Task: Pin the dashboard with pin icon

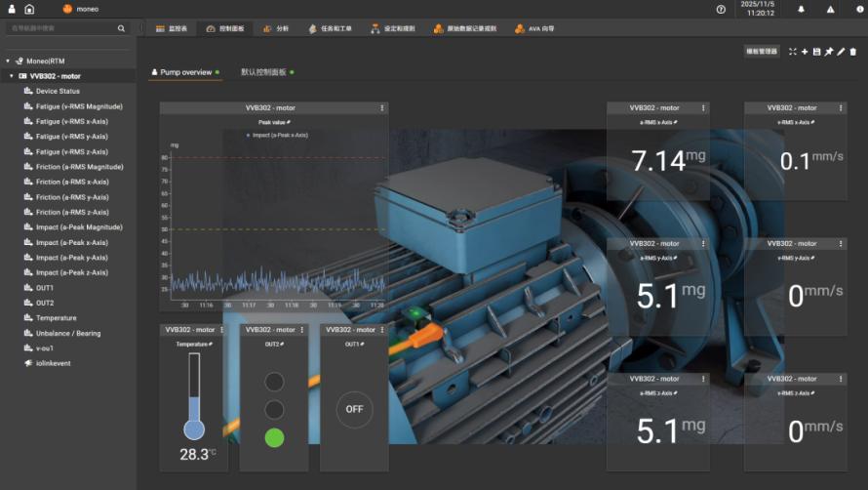Action: click(x=829, y=52)
